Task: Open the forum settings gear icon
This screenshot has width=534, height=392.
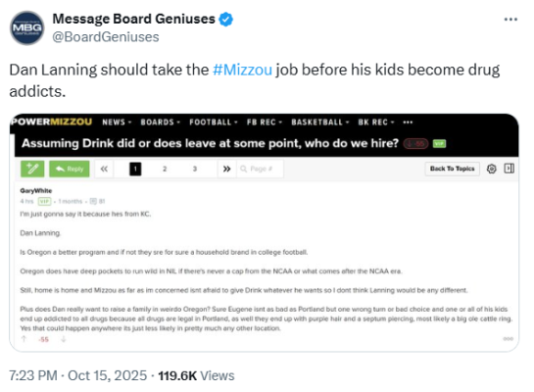Action: [492, 169]
